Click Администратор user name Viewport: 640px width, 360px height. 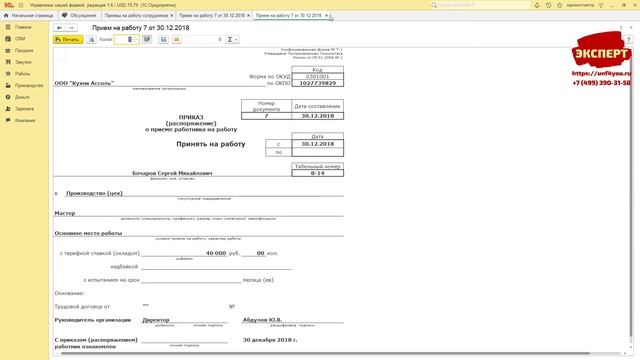pyautogui.click(x=580, y=5)
